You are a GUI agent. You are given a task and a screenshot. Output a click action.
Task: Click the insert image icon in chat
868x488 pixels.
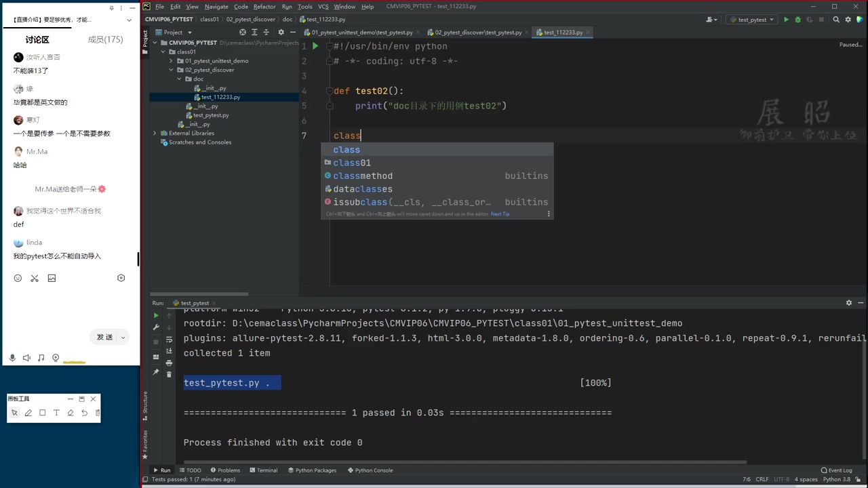[52, 278]
